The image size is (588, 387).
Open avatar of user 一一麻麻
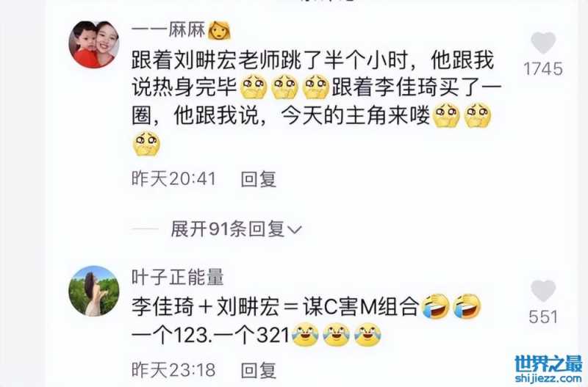[x=94, y=45]
